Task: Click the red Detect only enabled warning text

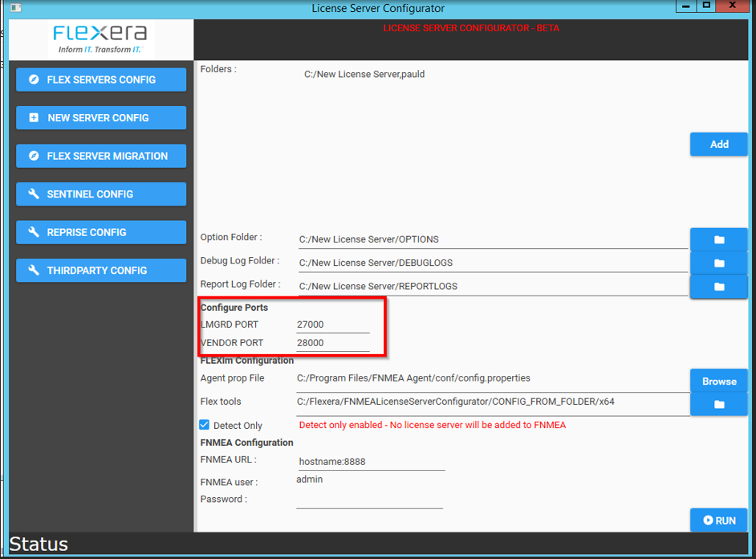Action: (x=433, y=425)
